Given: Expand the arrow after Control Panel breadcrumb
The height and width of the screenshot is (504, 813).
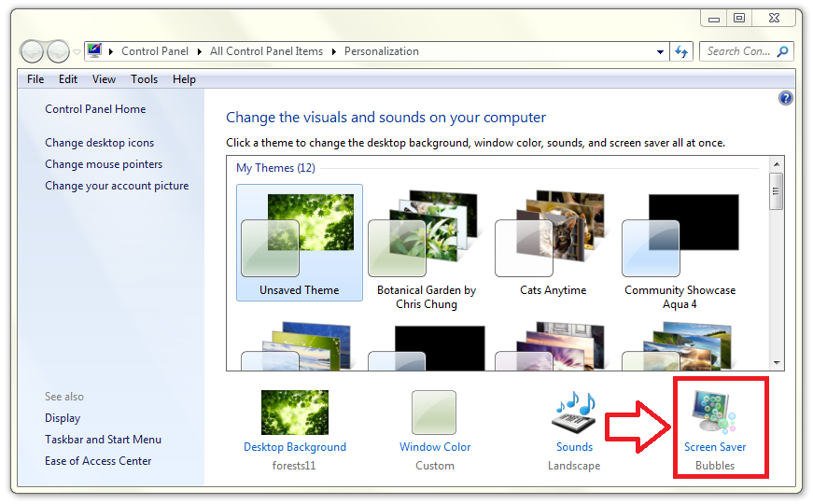Looking at the screenshot, I should click(x=200, y=52).
